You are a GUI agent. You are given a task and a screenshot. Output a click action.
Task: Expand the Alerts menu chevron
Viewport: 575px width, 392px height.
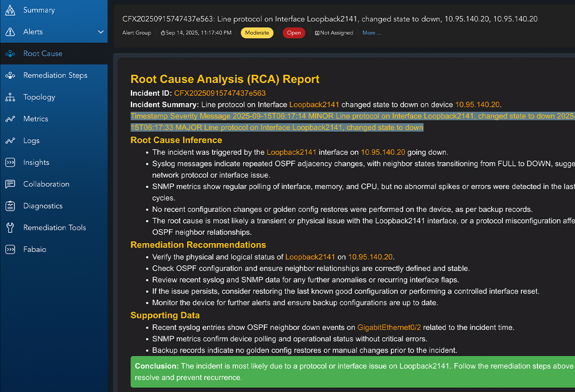coord(101,32)
